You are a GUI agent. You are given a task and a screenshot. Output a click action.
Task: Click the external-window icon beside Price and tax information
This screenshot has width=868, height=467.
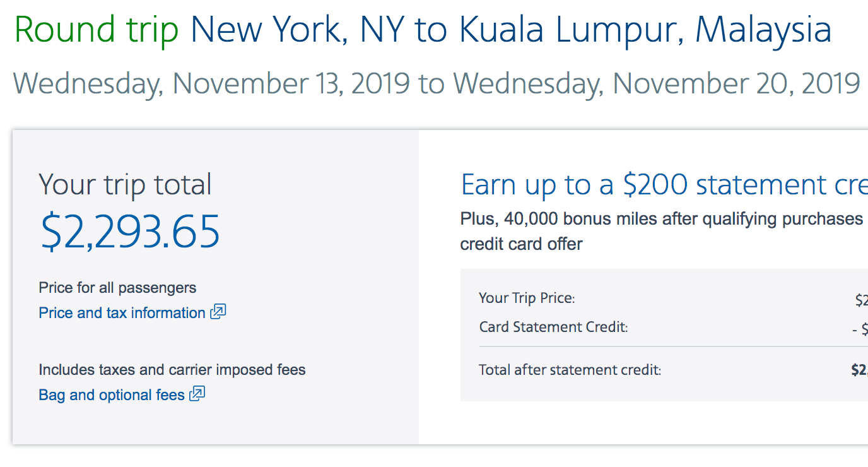point(218,312)
